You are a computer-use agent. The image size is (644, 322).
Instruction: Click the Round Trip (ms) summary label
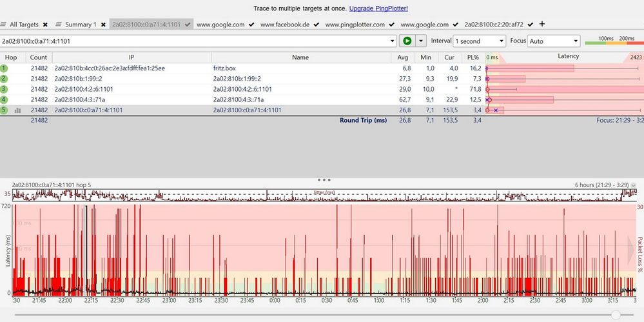(363, 121)
